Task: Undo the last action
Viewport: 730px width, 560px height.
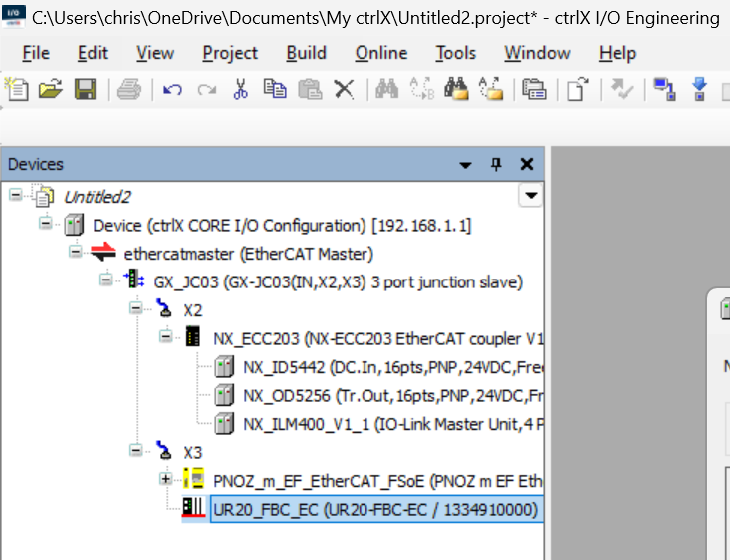Action: point(172,89)
